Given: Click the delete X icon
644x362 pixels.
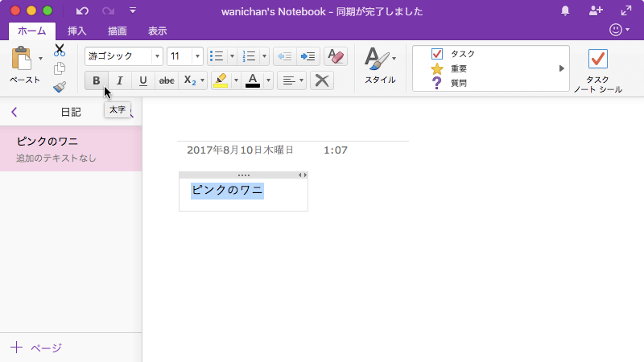Looking at the screenshot, I should click(x=322, y=80).
